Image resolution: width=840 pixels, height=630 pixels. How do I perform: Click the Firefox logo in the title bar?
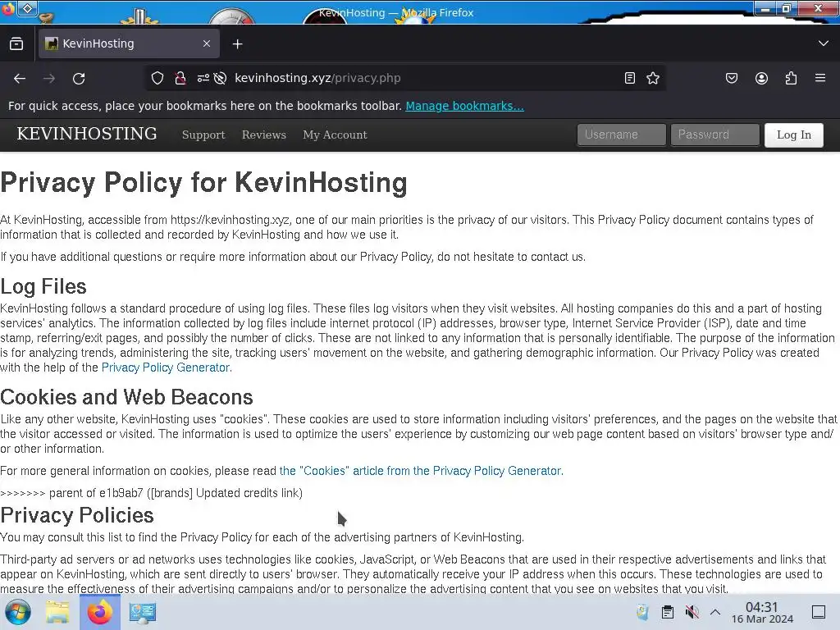point(8,9)
